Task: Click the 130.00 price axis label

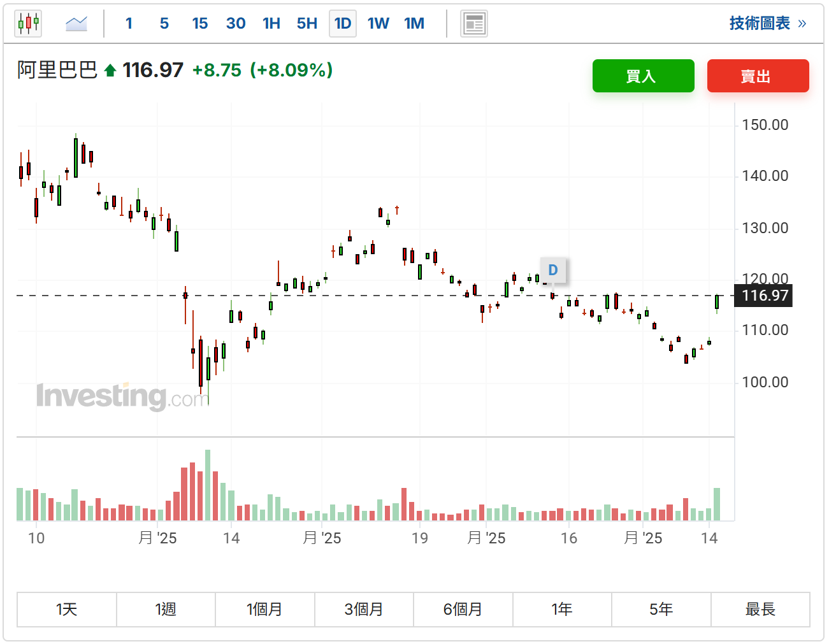Action: [x=765, y=228]
